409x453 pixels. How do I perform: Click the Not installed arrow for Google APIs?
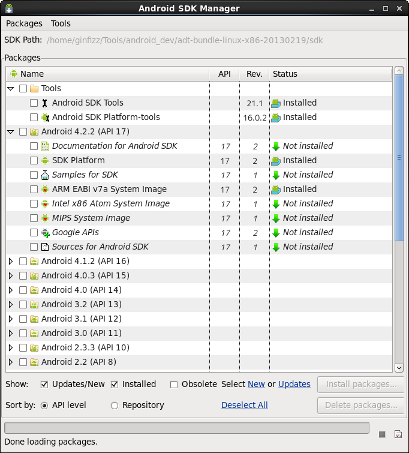pyautogui.click(x=276, y=233)
